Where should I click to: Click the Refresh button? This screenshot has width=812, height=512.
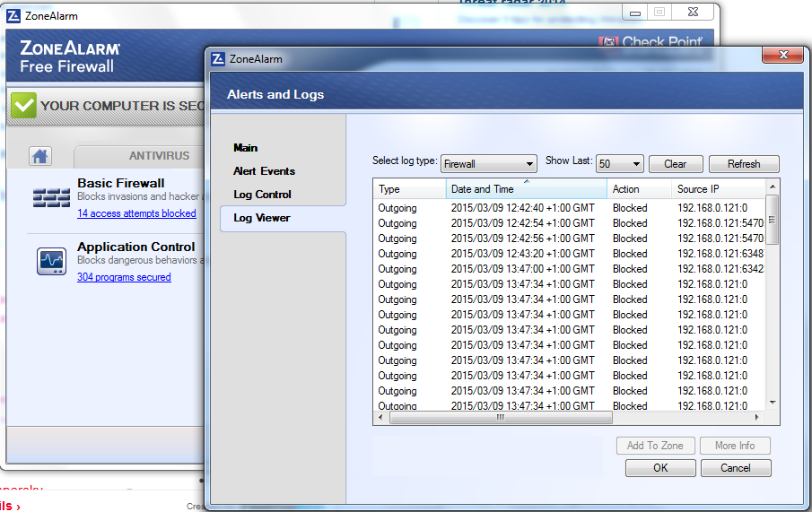point(744,164)
